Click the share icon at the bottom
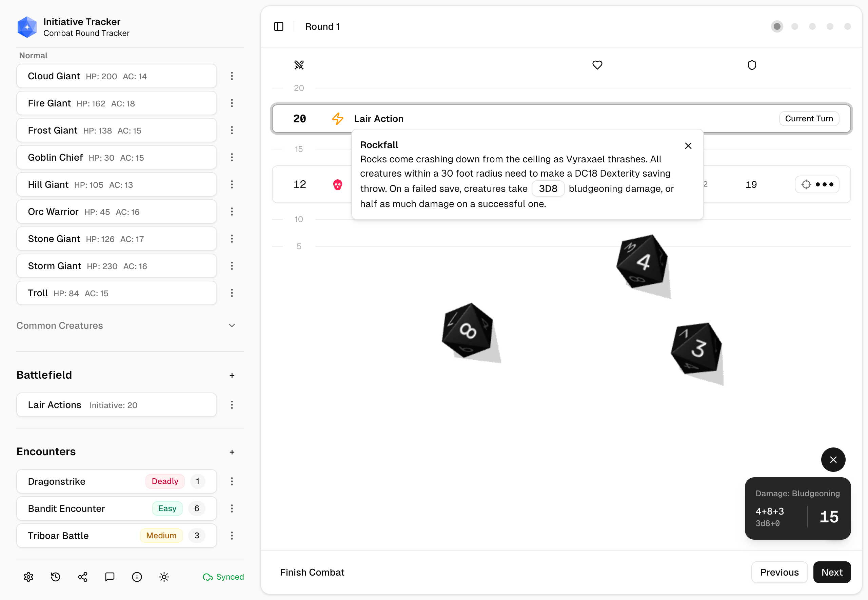 click(x=82, y=577)
